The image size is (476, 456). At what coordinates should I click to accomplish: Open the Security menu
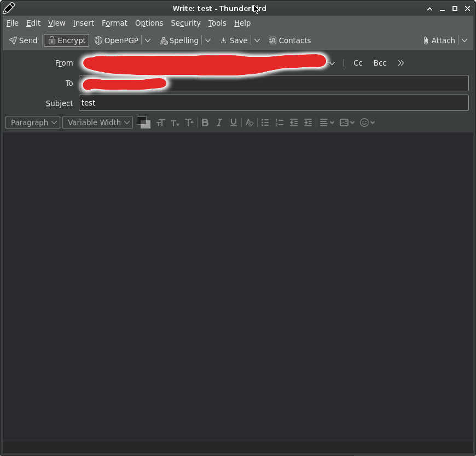click(x=185, y=23)
